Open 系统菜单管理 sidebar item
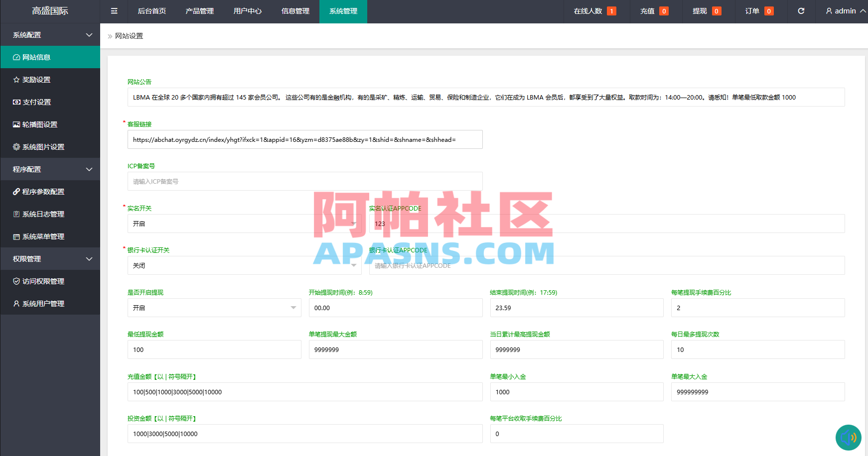The image size is (868, 456). pos(50,236)
